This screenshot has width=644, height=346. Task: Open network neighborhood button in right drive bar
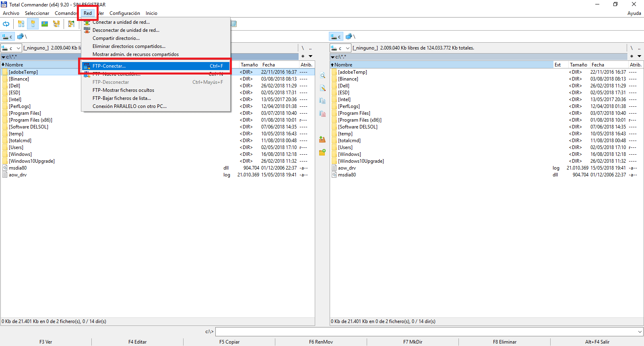click(x=351, y=37)
